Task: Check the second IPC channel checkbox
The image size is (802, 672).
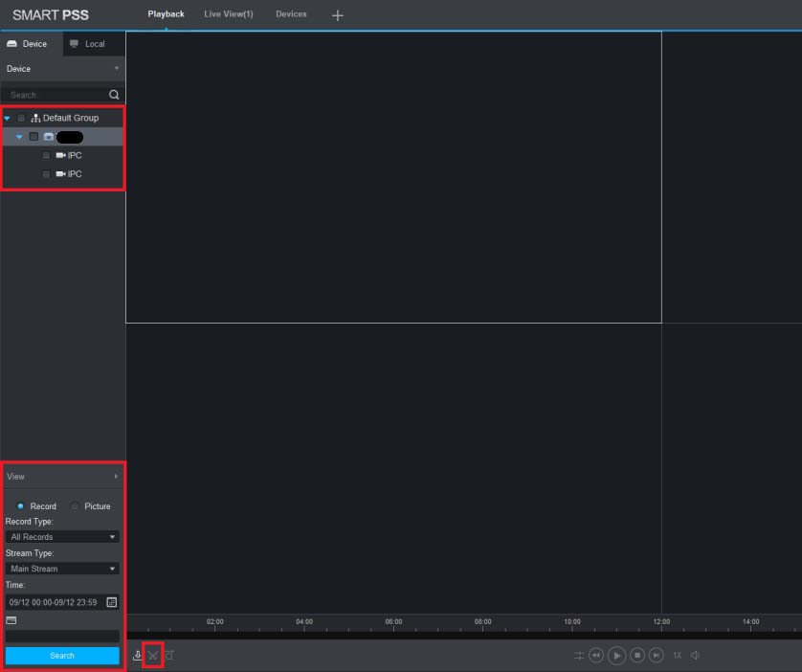Action: (46, 174)
